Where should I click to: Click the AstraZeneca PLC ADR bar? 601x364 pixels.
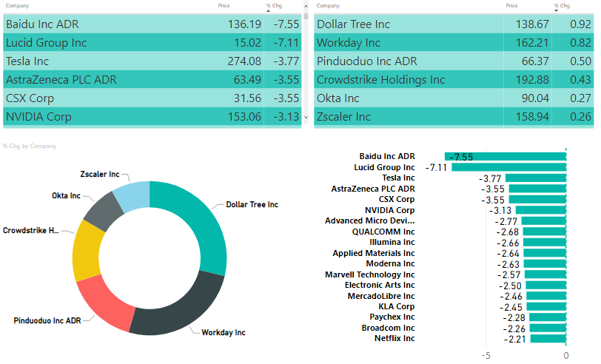(537, 189)
